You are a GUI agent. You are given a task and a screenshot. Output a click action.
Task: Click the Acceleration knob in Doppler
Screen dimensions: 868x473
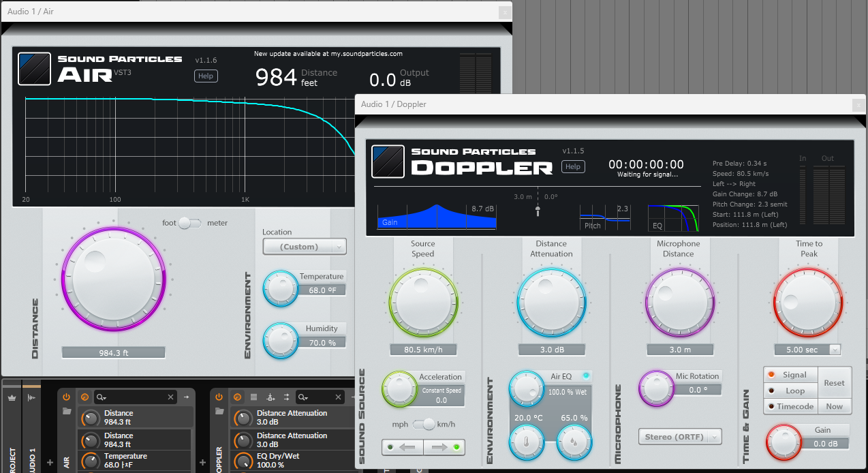(x=399, y=388)
